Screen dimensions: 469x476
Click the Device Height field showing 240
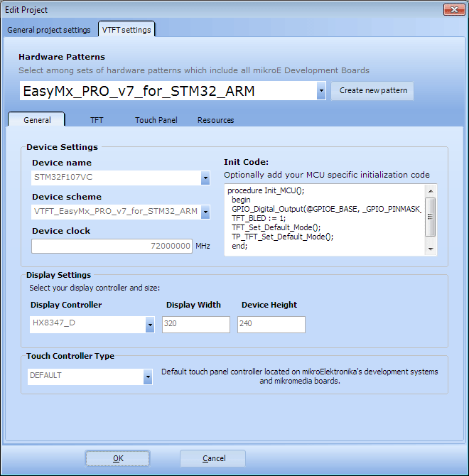point(271,325)
